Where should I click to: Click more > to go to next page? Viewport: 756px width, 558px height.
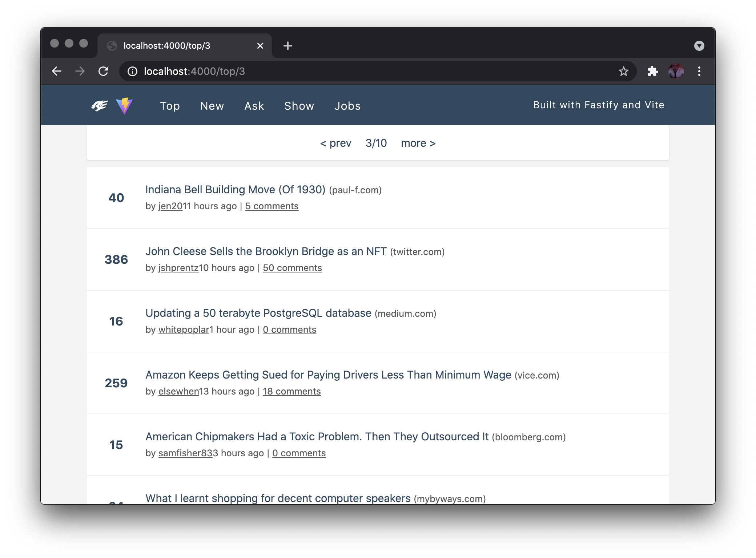coord(418,143)
